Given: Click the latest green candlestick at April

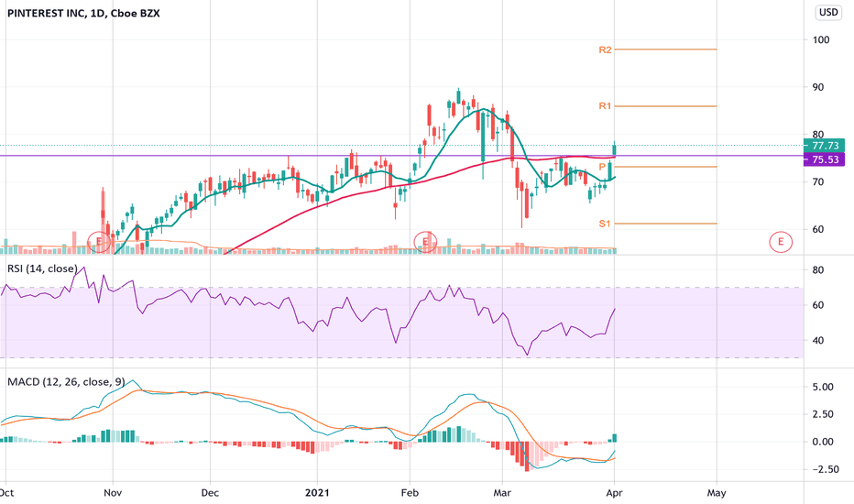Looking at the screenshot, I should click(614, 149).
